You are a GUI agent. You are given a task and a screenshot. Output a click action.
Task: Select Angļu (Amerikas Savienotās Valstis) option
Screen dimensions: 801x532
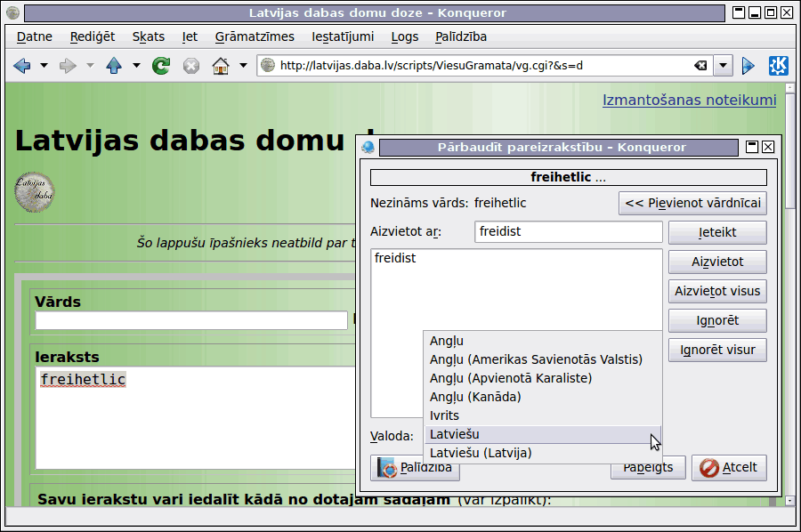tap(543, 359)
